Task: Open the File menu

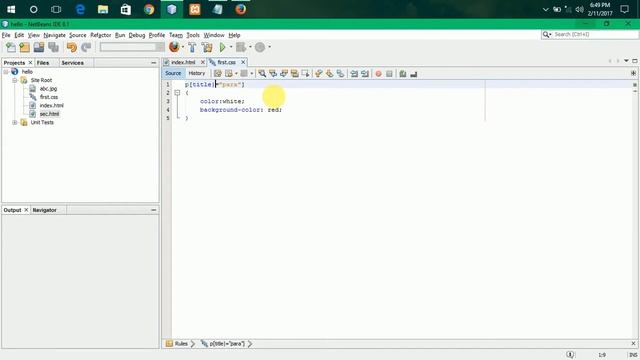Action: pyautogui.click(x=6, y=35)
